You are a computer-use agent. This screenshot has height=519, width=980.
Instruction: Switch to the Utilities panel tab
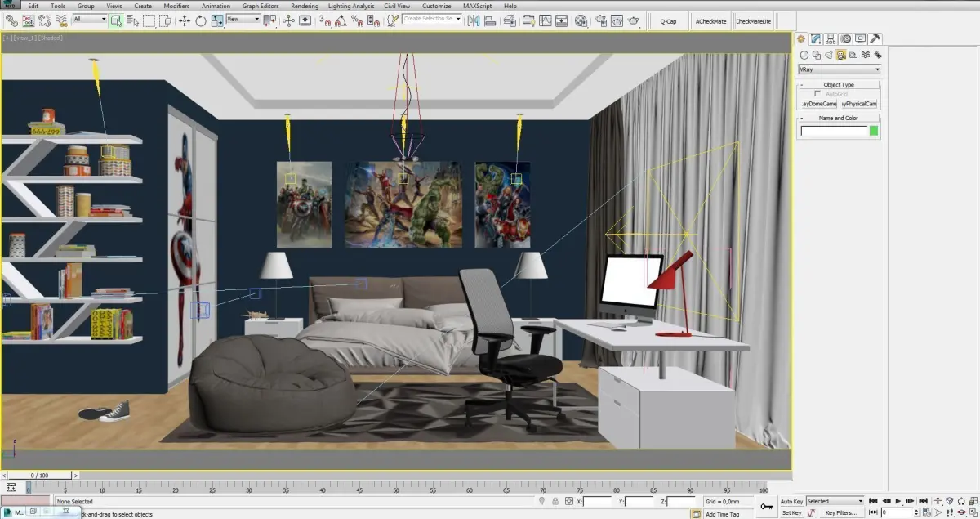coord(875,38)
